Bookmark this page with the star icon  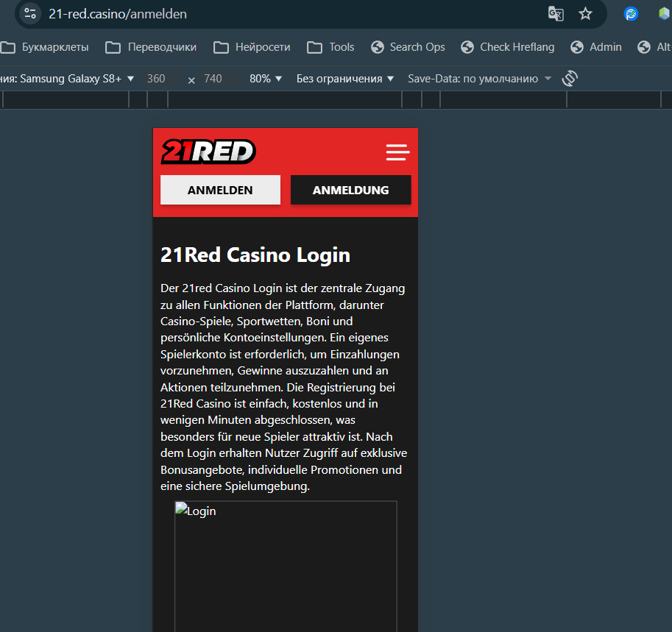(585, 14)
